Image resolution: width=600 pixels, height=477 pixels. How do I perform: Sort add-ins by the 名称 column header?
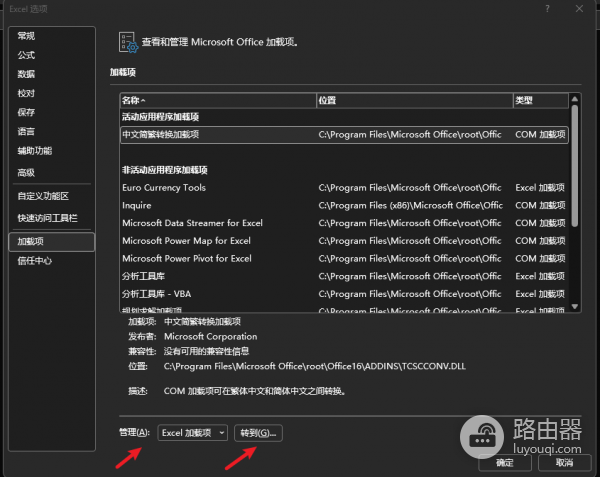218,101
